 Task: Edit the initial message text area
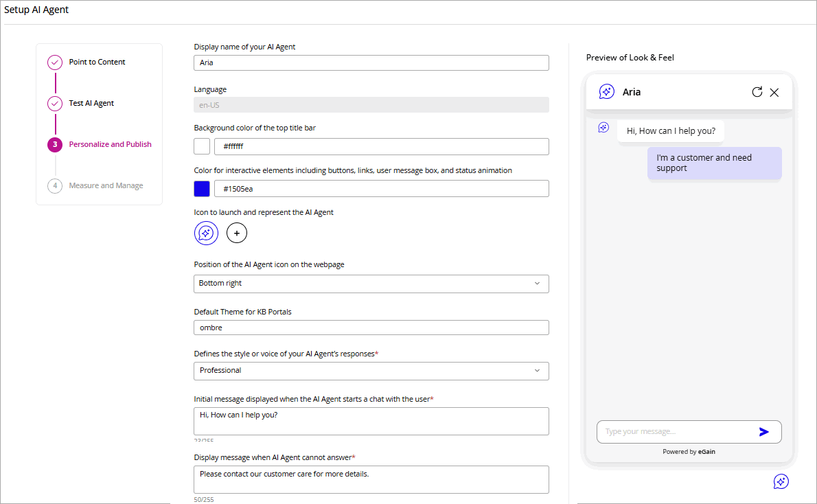click(x=371, y=421)
